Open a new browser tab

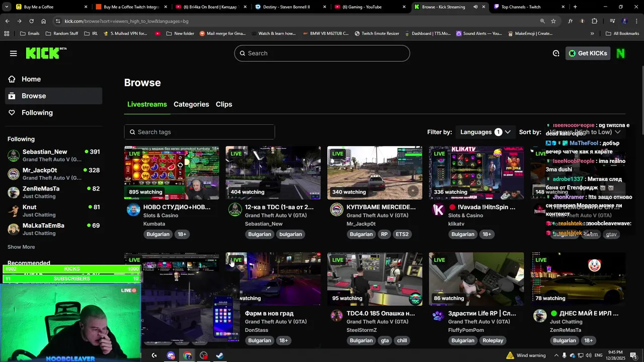[x=575, y=7]
